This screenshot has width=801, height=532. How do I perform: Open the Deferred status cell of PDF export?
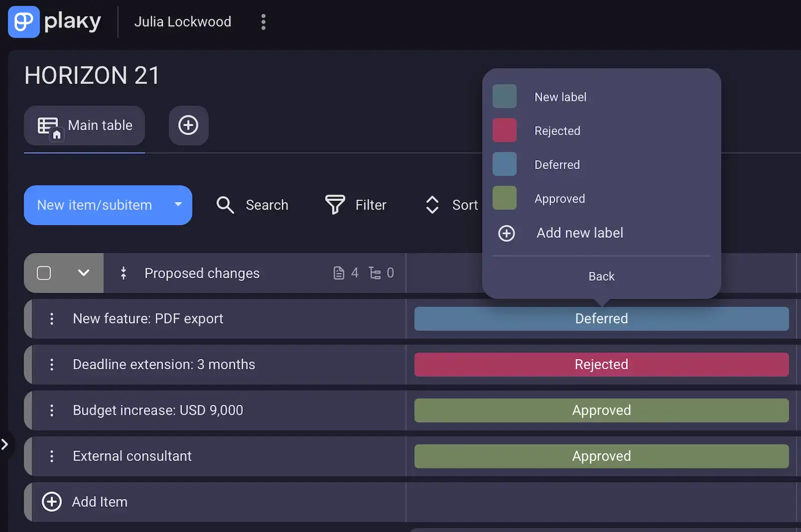coord(601,319)
